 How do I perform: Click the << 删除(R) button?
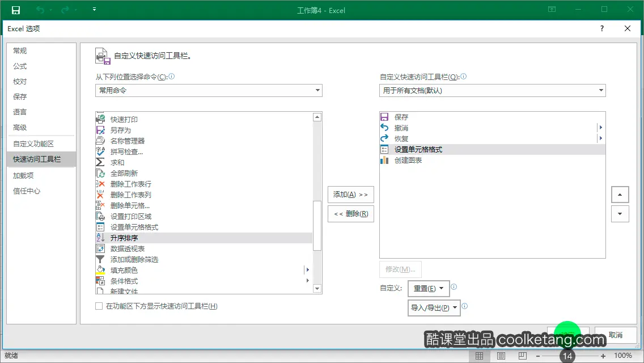click(x=351, y=214)
